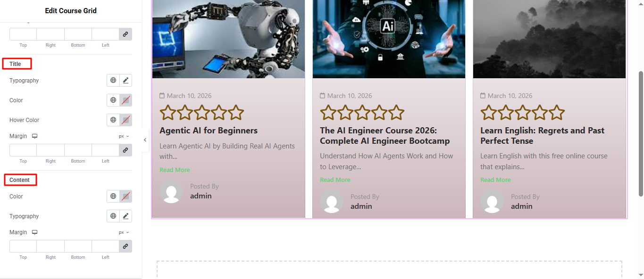Open px unit dropdown for Content Margin

tap(124, 232)
